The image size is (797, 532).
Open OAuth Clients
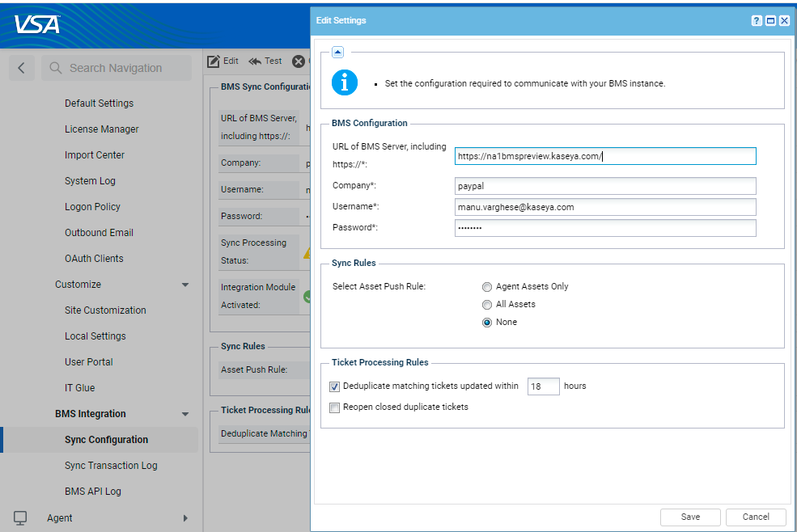94,259
